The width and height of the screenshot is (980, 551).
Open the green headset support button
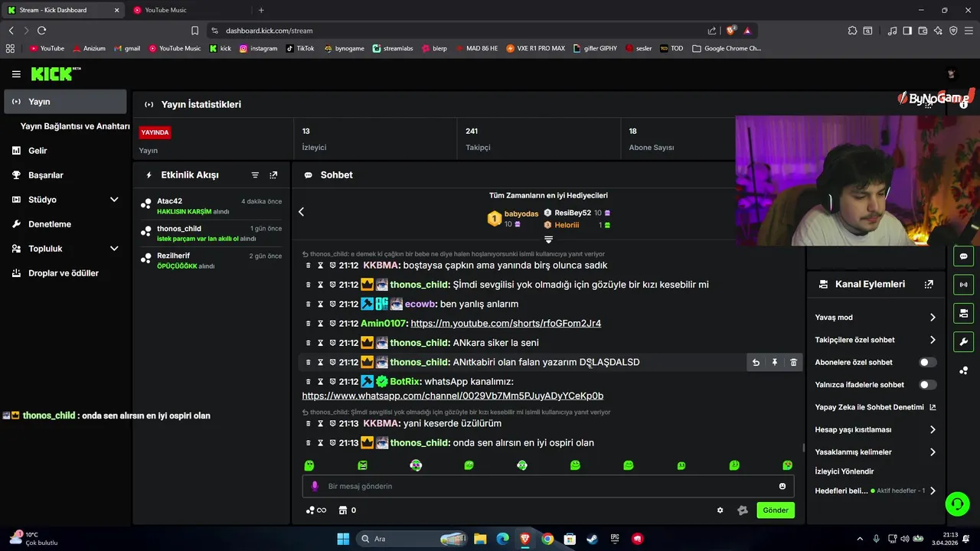pos(957,504)
